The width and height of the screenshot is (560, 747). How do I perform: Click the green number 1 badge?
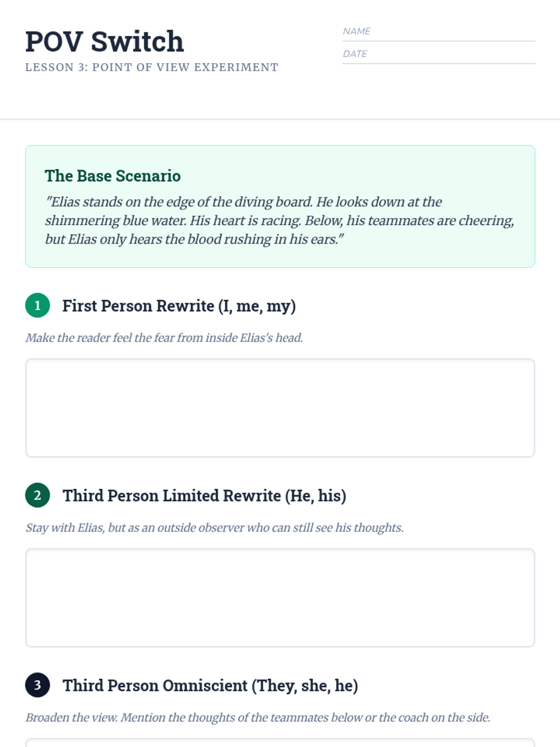37,305
